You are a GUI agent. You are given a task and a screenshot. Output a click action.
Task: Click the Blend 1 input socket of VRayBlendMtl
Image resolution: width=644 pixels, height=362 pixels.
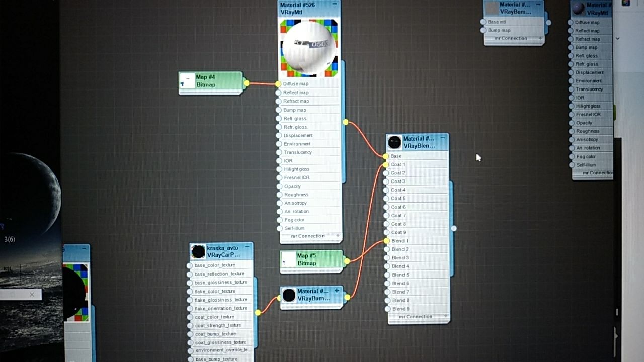386,241
